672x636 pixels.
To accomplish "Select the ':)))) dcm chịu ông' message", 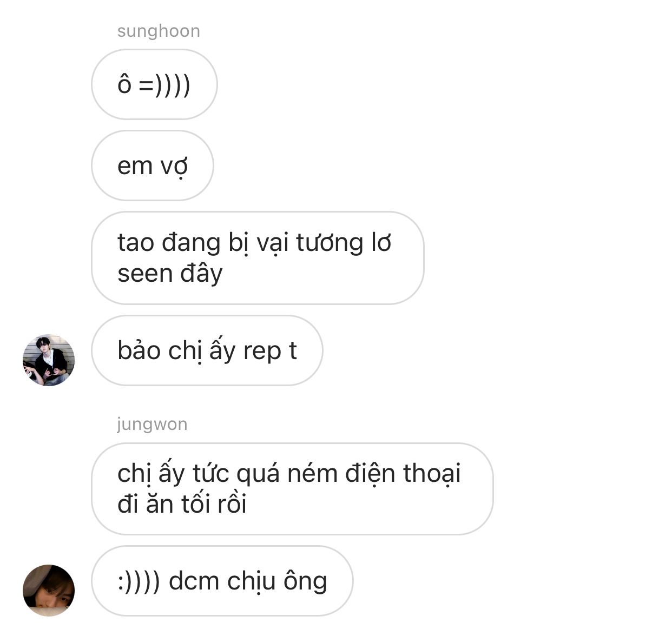I will [x=222, y=581].
